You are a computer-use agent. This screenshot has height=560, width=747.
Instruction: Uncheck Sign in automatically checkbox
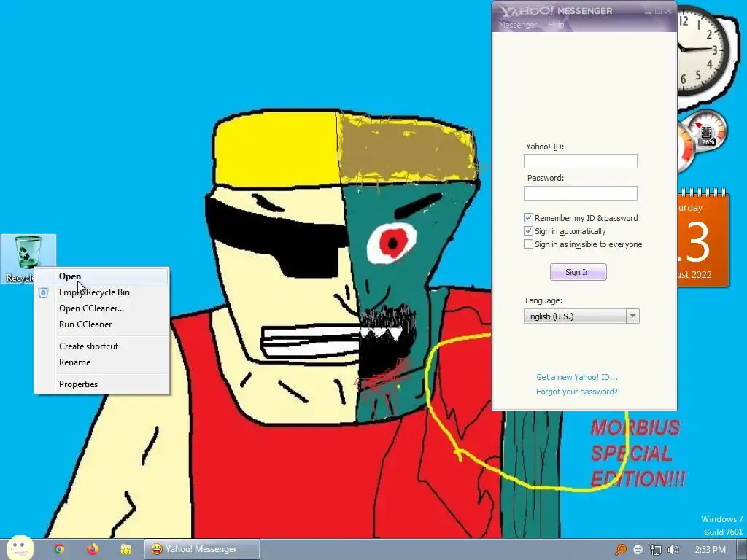[x=528, y=231]
